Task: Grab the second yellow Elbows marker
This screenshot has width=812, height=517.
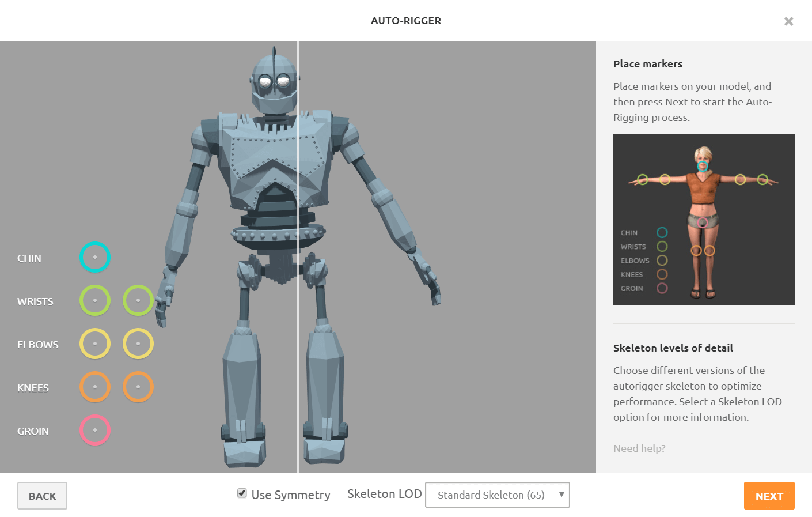Action: (138, 344)
